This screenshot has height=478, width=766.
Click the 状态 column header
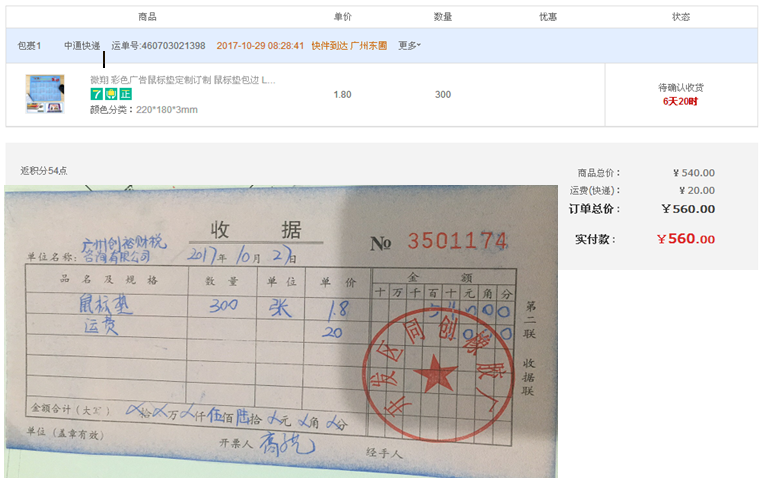click(681, 17)
